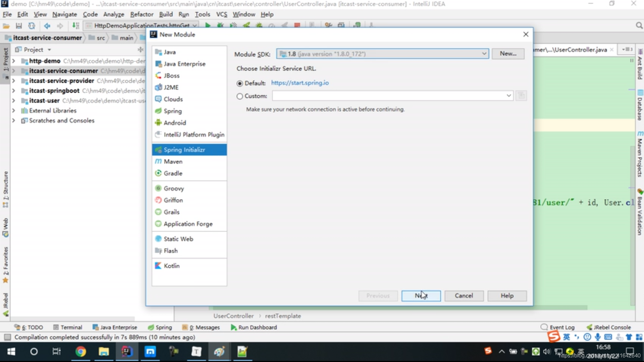This screenshot has height=362, width=644.
Task: Click the Debug bug toolbar icon
Action: pyautogui.click(x=220, y=25)
